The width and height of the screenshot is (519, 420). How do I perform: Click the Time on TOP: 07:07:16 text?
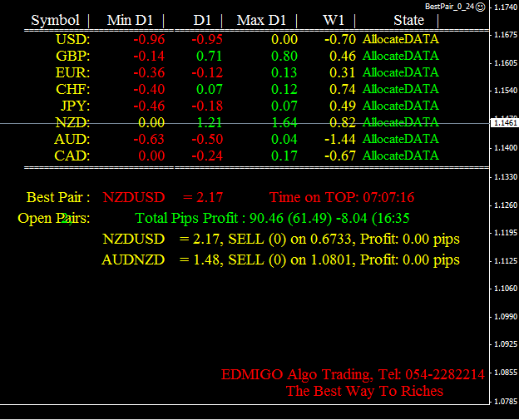(342, 197)
